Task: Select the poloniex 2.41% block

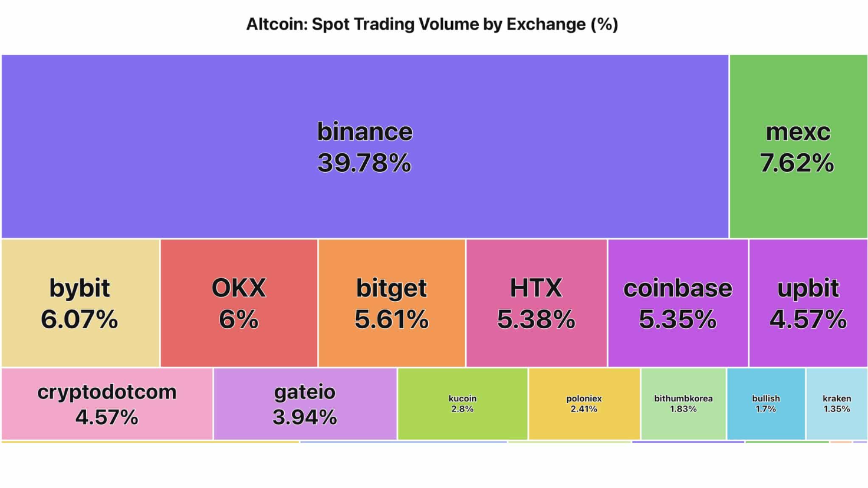Action: (x=584, y=404)
